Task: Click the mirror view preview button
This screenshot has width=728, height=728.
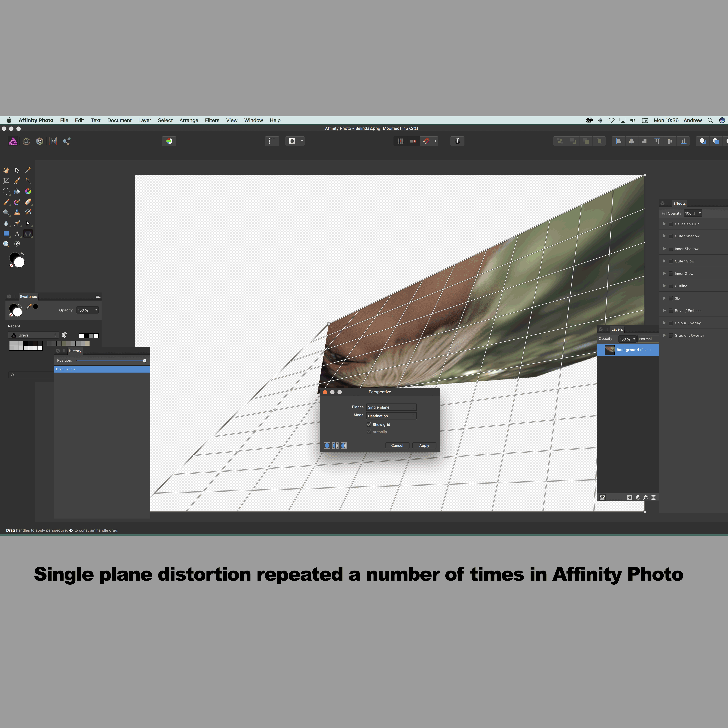Action: [x=344, y=445]
